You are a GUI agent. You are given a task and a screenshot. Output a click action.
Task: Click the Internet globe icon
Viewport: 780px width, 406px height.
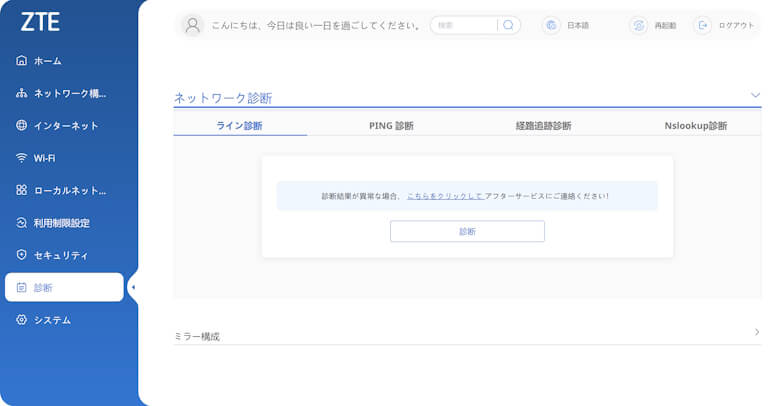21,126
